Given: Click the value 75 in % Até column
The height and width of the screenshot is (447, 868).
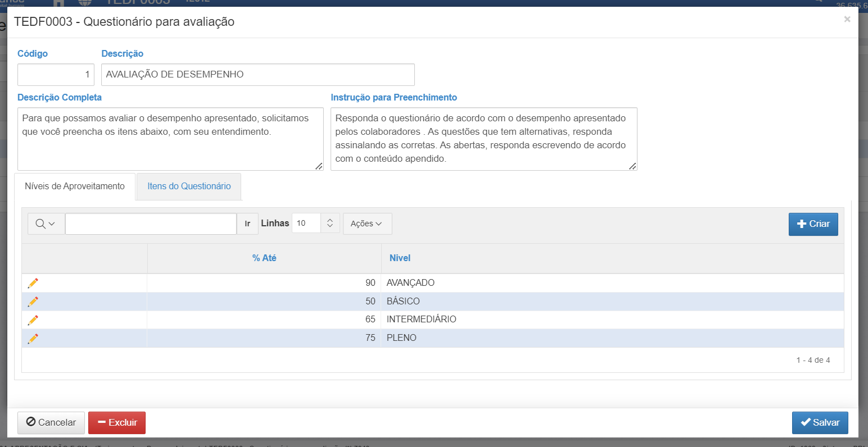Looking at the screenshot, I should click(x=370, y=338).
